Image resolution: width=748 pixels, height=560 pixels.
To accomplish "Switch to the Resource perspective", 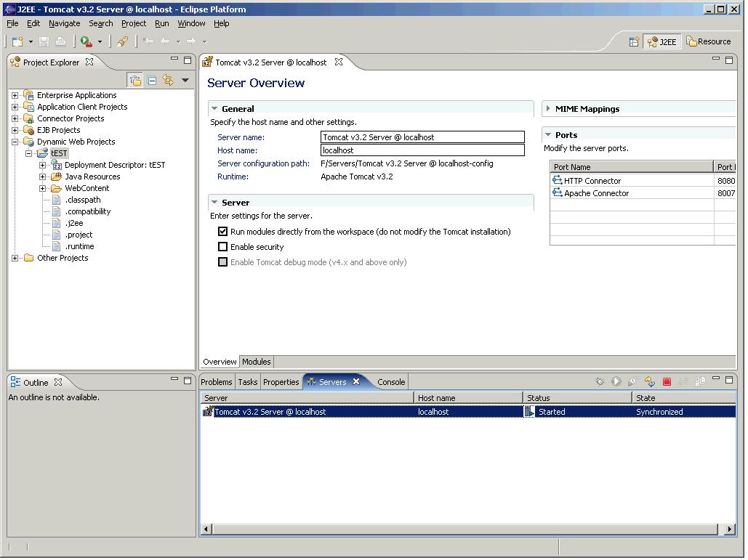I will point(709,42).
